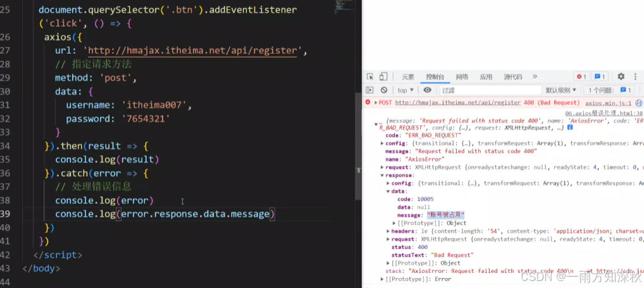Create live expression with the eye icon

(428, 90)
